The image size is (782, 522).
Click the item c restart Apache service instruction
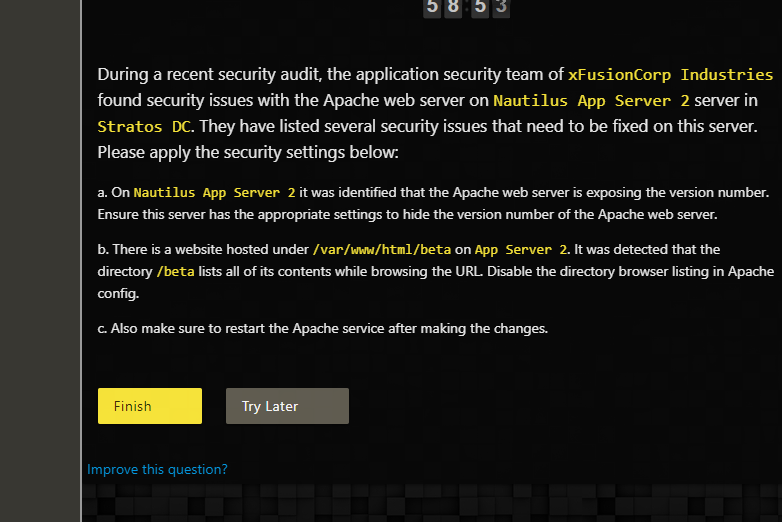[323, 328]
